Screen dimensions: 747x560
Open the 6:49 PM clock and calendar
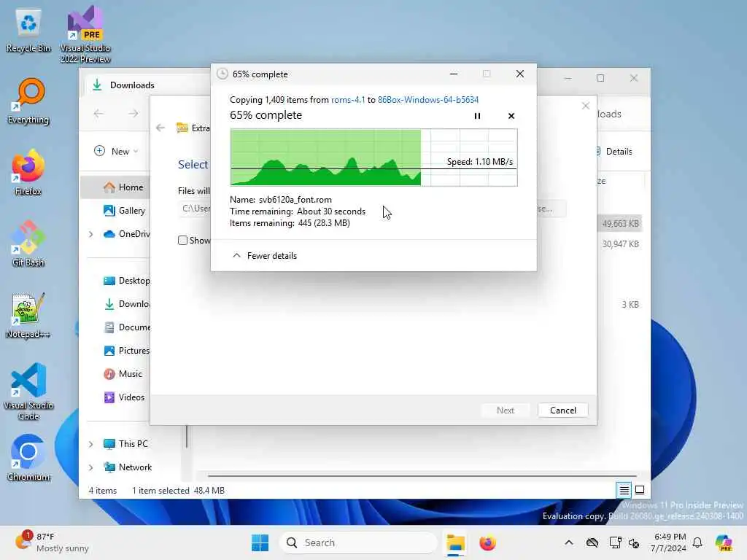coord(669,542)
